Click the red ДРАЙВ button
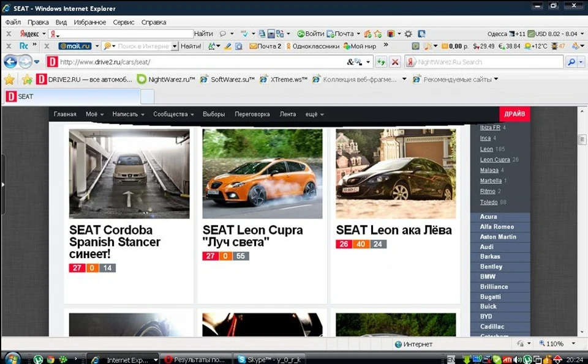This screenshot has width=588, height=364. 514,114
